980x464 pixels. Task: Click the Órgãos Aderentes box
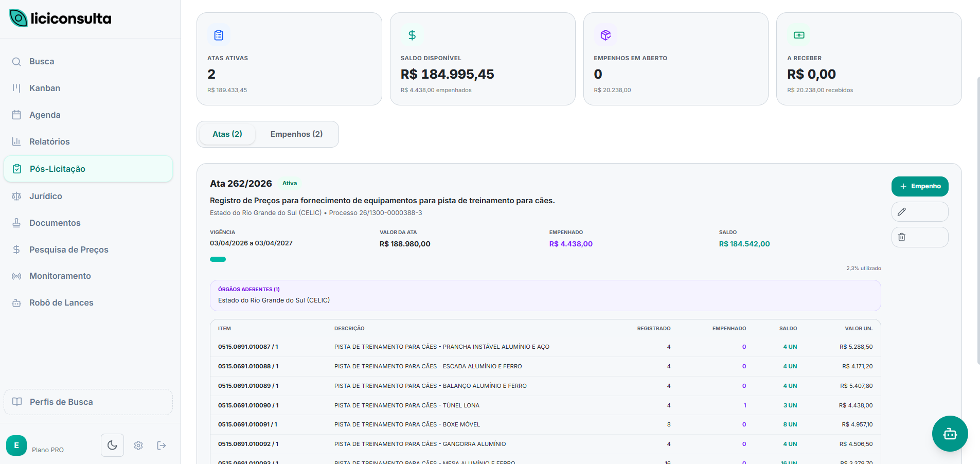545,295
